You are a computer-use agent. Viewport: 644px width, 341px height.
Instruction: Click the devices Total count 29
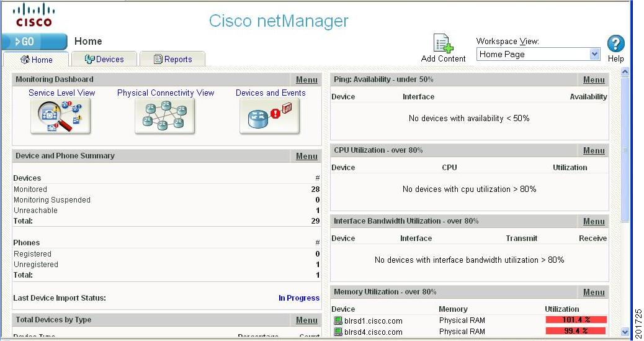pyautogui.click(x=315, y=221)
